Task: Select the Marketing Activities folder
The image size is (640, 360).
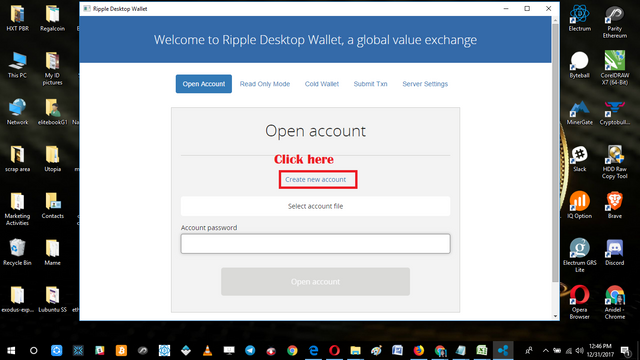Action: 18,209
